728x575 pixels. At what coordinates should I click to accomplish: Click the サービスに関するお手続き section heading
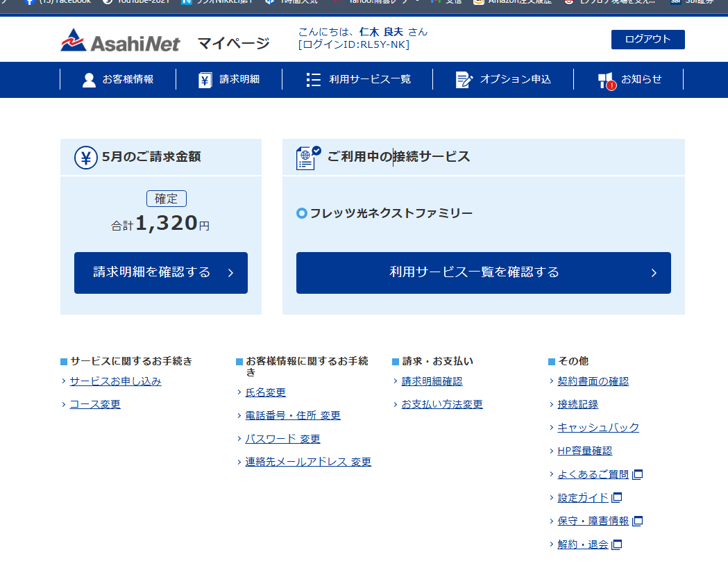[131, 361]
